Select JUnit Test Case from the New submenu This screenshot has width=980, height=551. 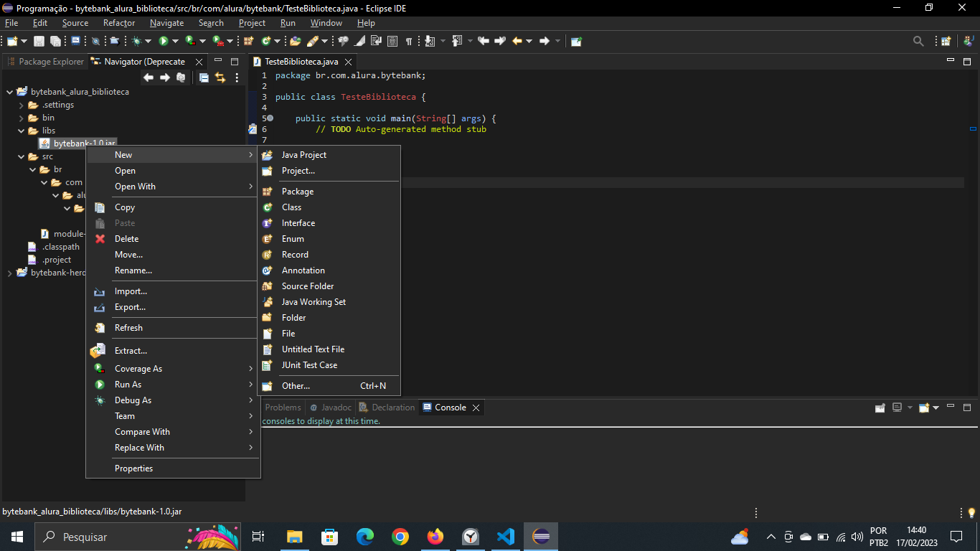329,365
